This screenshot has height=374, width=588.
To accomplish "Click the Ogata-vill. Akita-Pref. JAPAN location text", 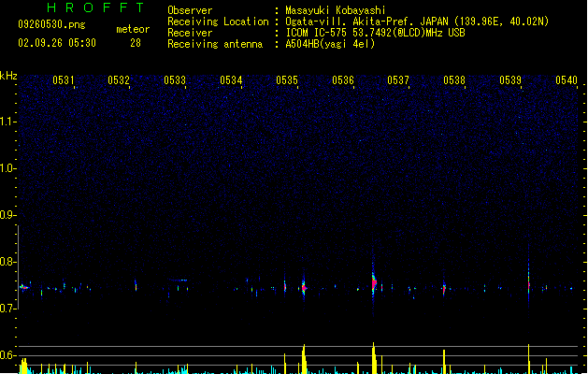I will click(x=417, y=22).
